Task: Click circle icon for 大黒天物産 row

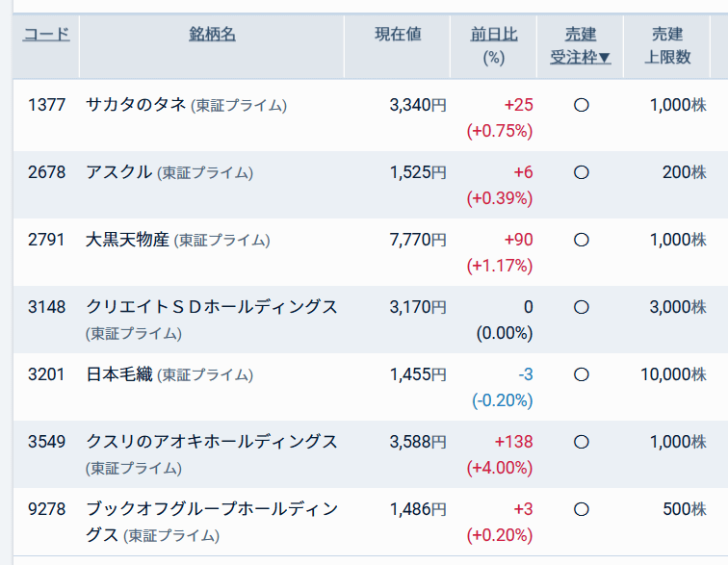Action: 582,240
